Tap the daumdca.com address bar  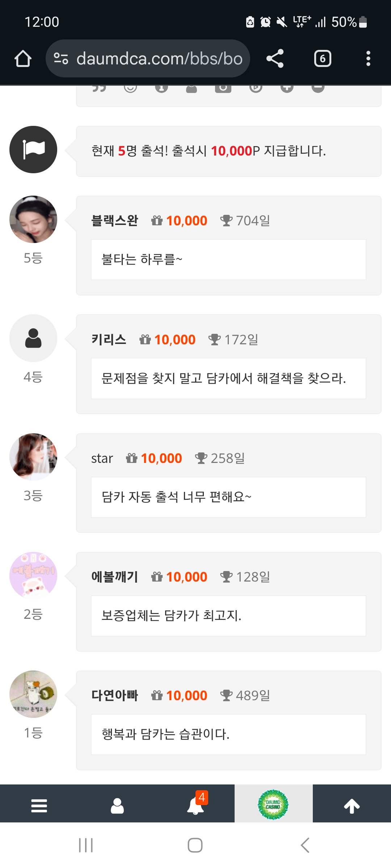coord(159,59)
